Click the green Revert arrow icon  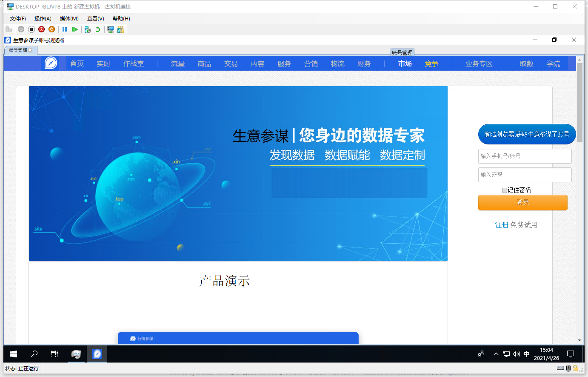98,29
